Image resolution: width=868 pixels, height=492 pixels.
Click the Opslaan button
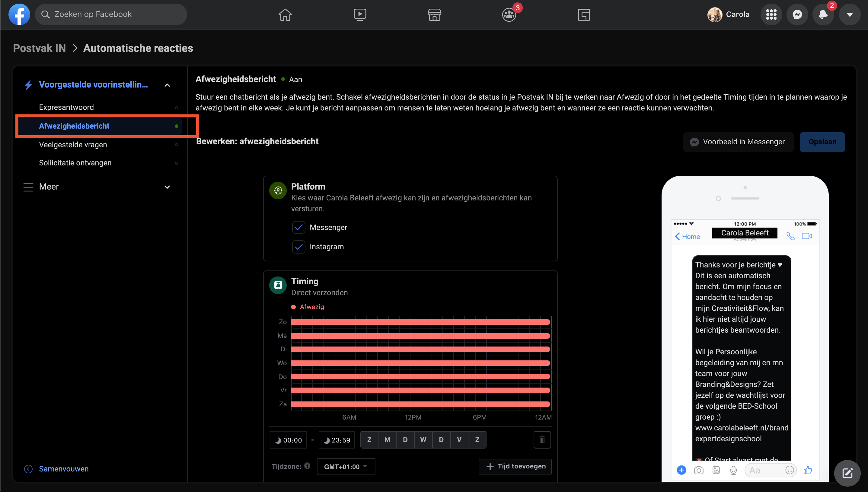pyautogui.click(x=822, y=142)
